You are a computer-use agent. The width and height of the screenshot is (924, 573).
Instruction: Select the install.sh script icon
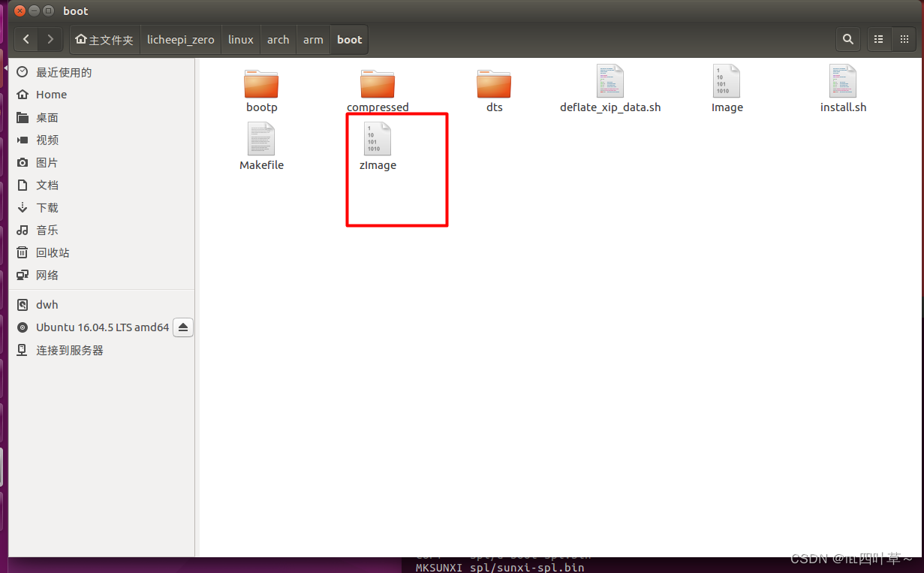(843, 81)
